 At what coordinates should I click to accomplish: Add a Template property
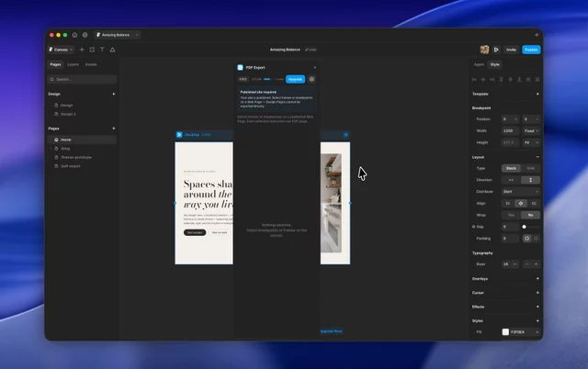(x=537, y=94)
